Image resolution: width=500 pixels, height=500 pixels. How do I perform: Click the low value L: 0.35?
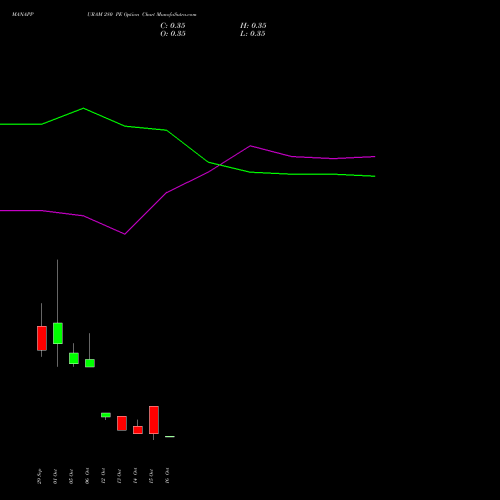click(x=253, y=34)
